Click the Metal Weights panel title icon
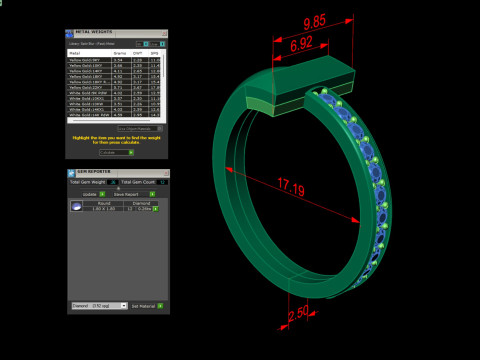The height and width of the screenshot is (360, 480). tap(69, 34)
